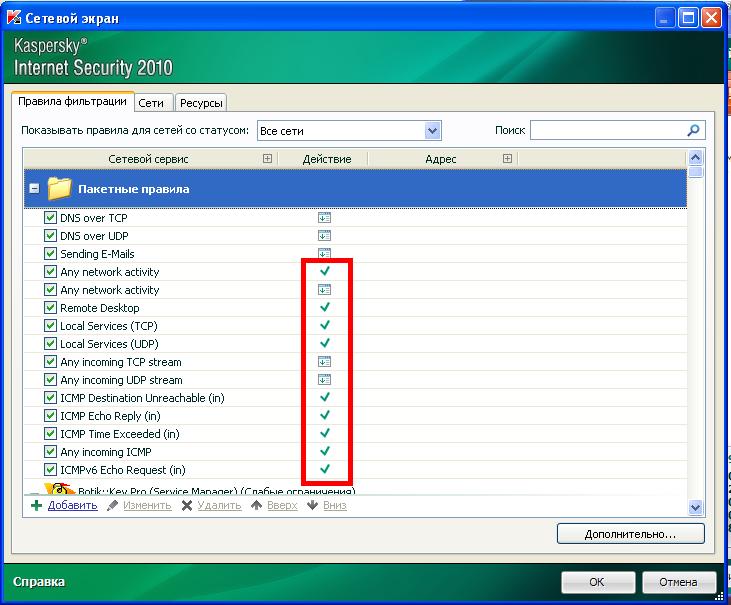The height and width of the screenshot is (605, 731).
Task: Click the action icon for DNS over TCP
Action: [324, 218]
